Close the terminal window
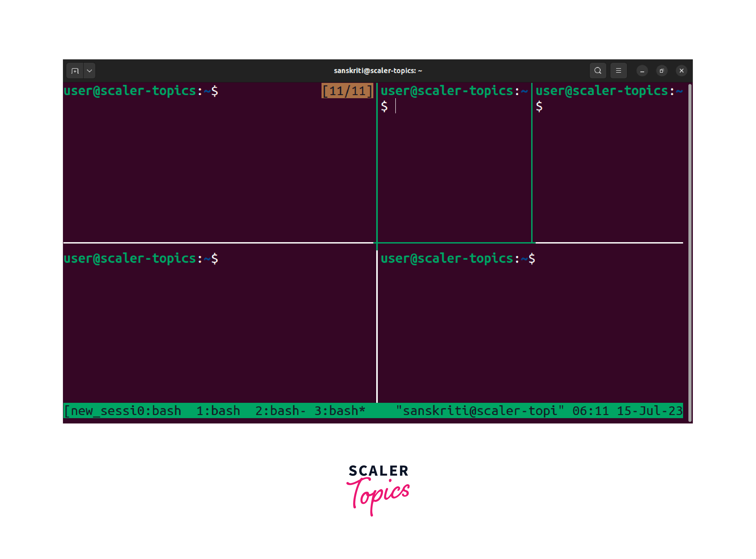 (681, 71)
